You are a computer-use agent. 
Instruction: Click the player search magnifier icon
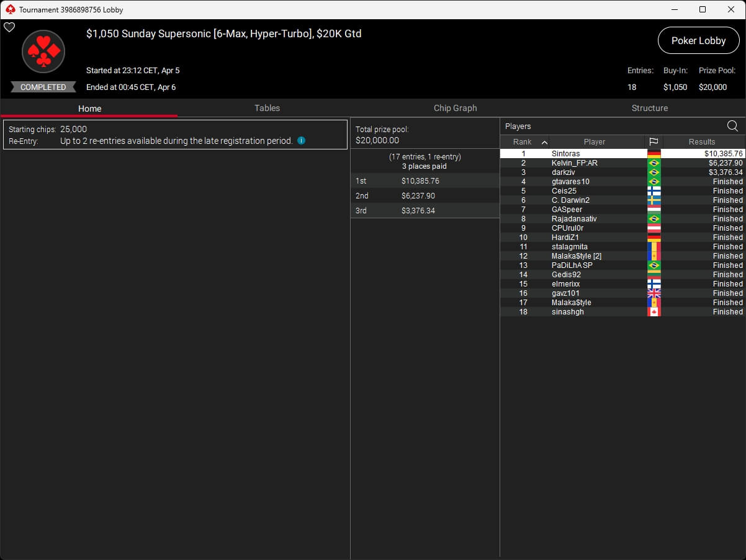tap(732, 127)
